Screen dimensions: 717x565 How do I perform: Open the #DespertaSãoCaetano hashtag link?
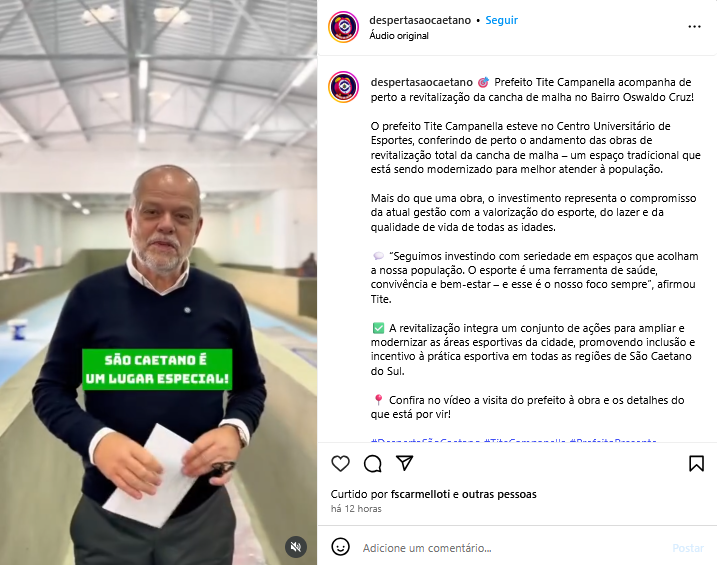coord(425,441)
